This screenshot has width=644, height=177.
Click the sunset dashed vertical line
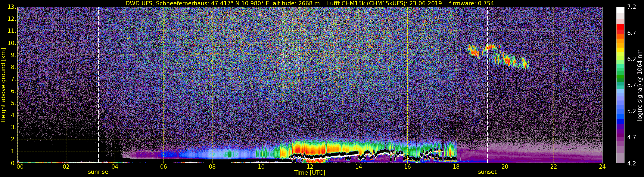click(x=488, y=85)
